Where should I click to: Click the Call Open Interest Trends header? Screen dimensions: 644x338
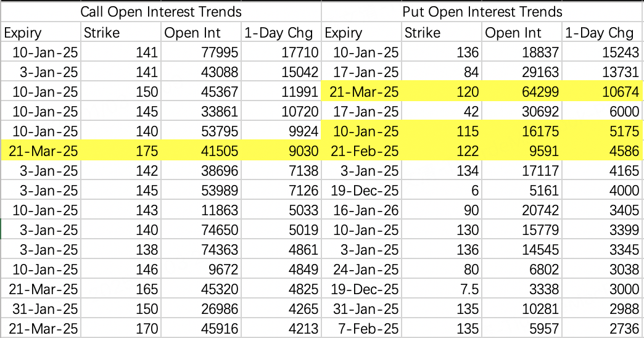pos(160,12)
